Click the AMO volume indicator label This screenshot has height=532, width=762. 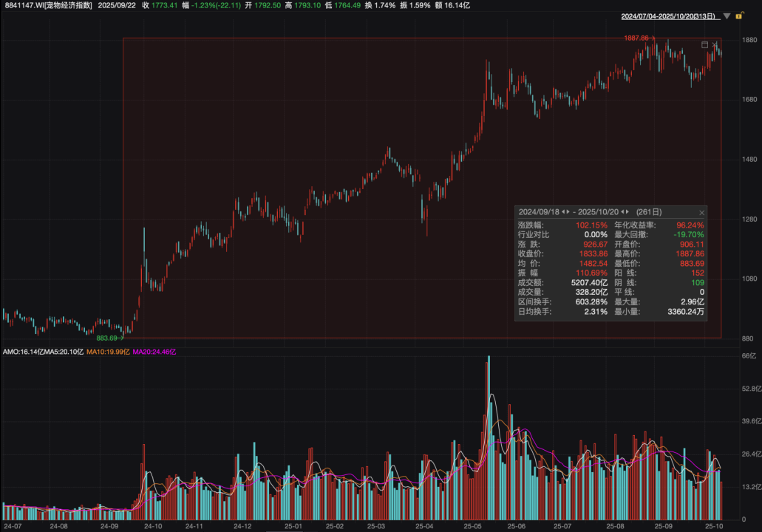coord(23,352)
